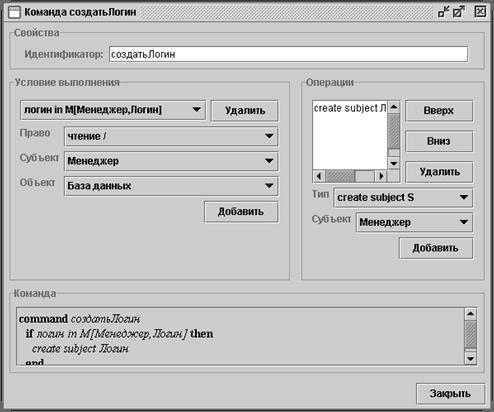Image resolution: width=494 pixels, height=412 pixels.
Task: Expand the Субъект dropdown in Условие выполнения
Action: (x=171, y=161)
